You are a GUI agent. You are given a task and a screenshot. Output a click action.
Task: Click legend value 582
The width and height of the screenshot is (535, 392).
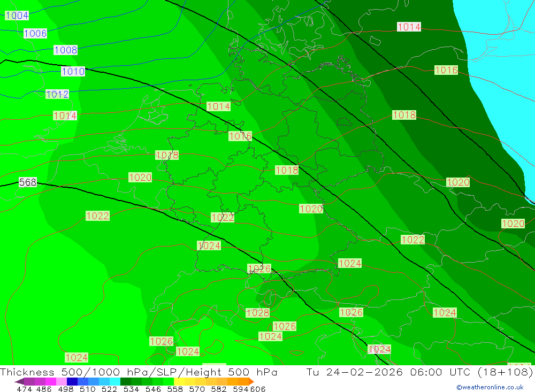218,389
